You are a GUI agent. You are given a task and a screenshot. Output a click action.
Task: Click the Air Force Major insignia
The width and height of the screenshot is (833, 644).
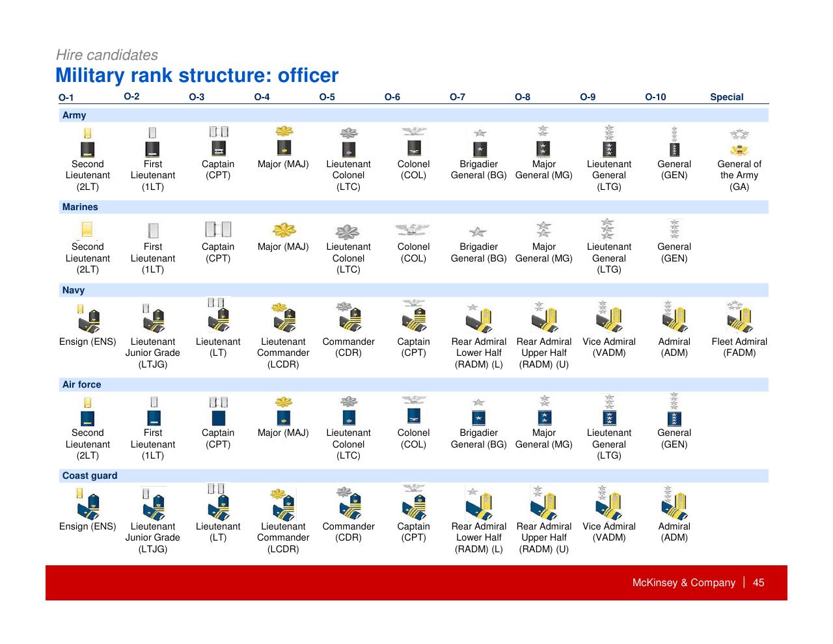click(284, 412)
